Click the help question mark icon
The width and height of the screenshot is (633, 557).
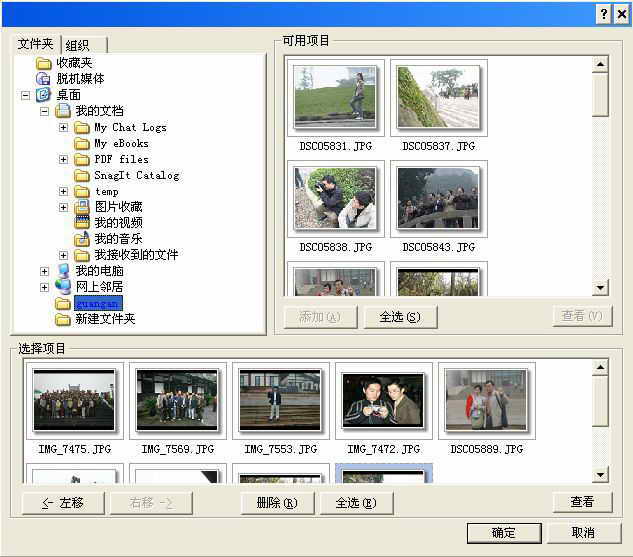pos(603,13)
